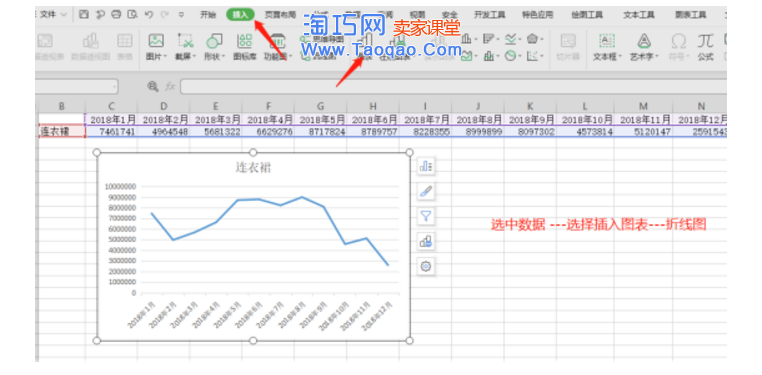Insert a formula with the 公式 π icon

point(706,41)
